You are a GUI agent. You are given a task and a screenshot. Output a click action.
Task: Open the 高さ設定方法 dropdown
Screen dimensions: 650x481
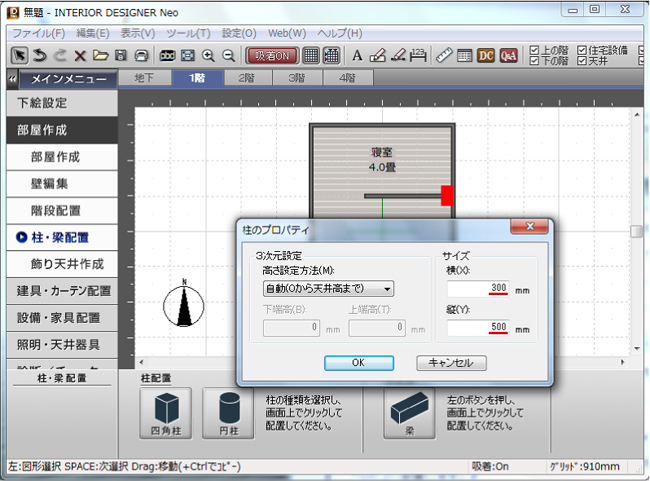tap(321, 289)
